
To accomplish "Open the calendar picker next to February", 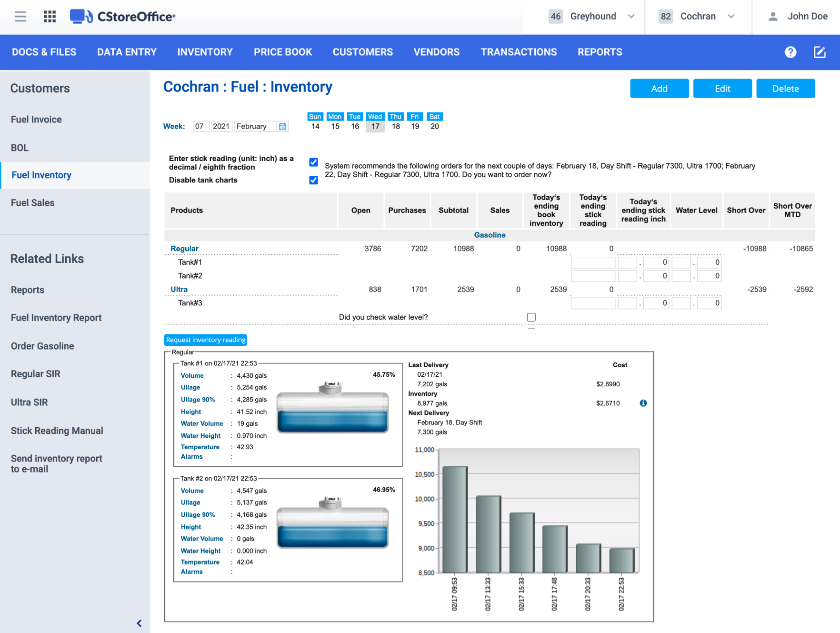I will click(283, 126).
